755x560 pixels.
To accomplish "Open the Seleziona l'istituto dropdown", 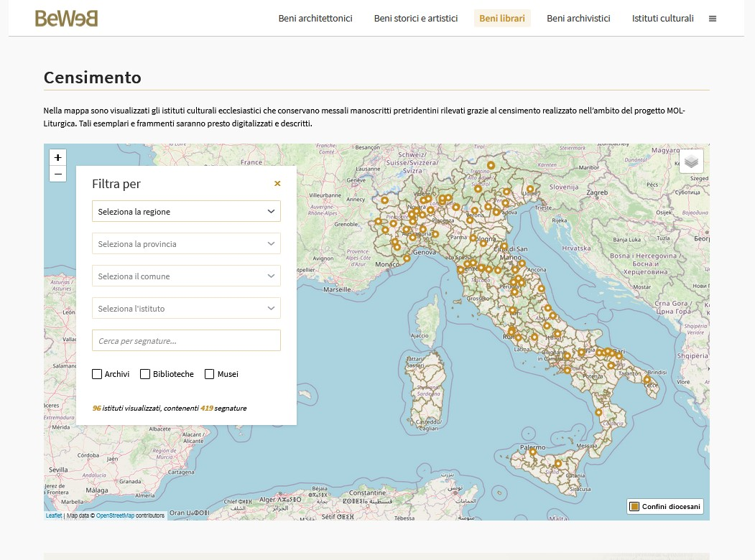I will click(x=186, y=309).
